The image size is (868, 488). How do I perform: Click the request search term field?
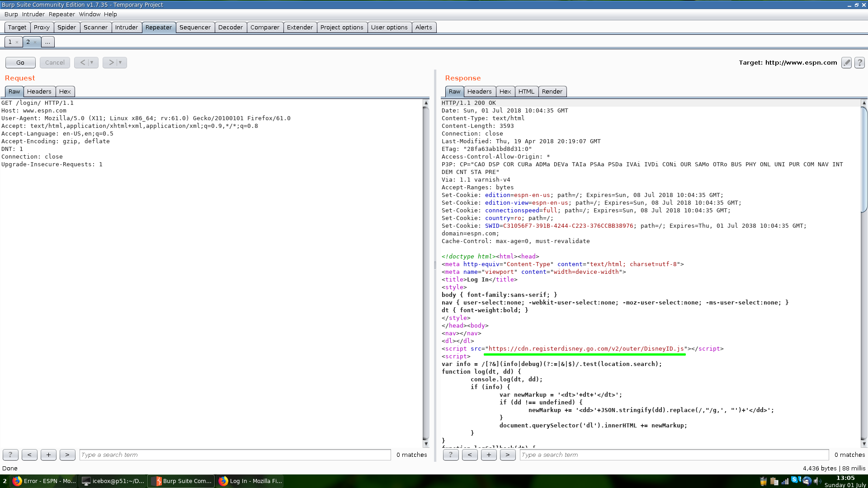click(x=235, y=455)
